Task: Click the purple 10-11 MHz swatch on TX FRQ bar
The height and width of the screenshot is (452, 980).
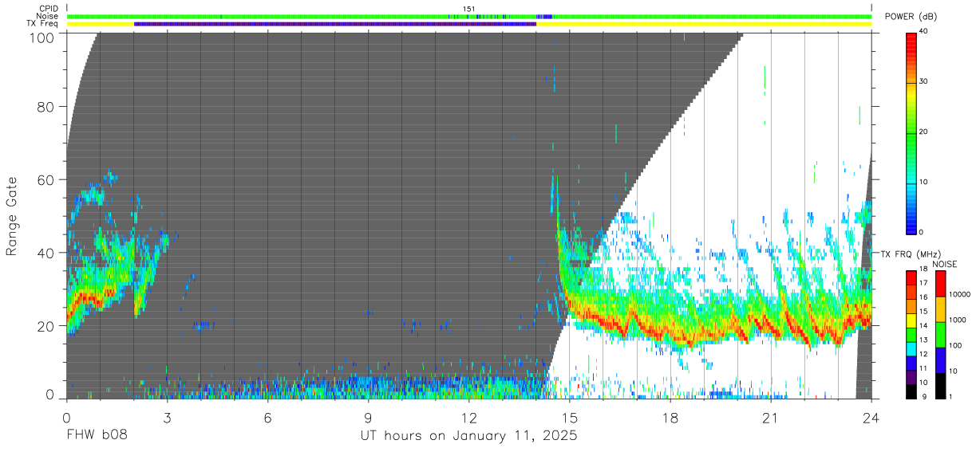Action: click(912, 376)
